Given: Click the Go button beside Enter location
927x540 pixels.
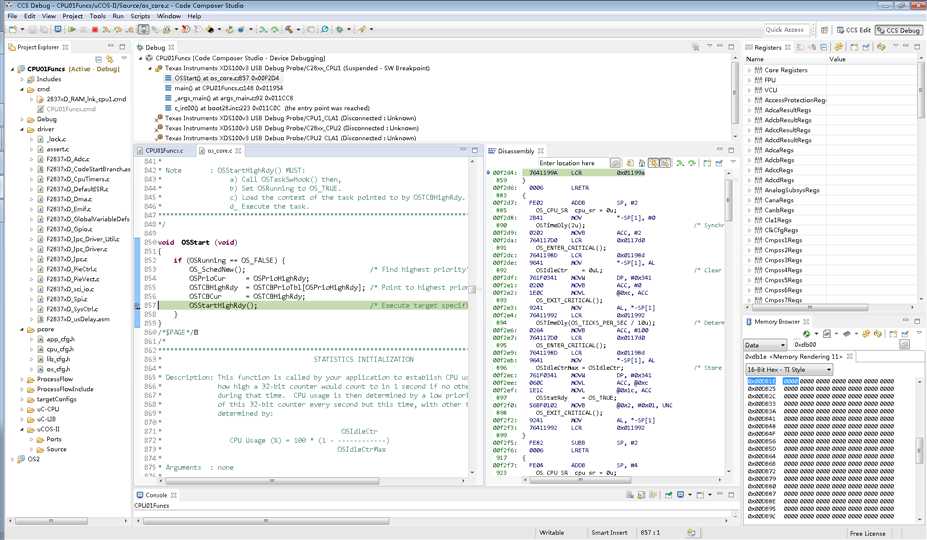Looking at the screenshot, I should coord(615,163).
